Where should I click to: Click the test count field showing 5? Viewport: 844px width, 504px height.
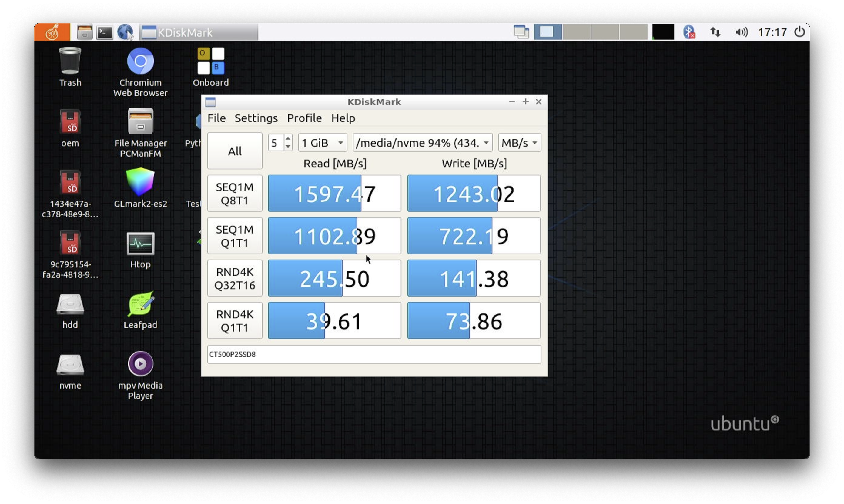click(276, 143)
